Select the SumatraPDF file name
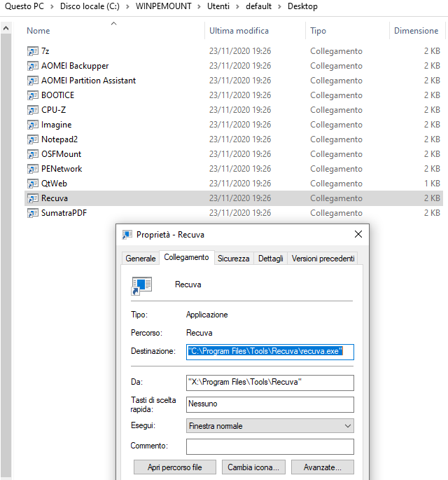 point(64,213)
